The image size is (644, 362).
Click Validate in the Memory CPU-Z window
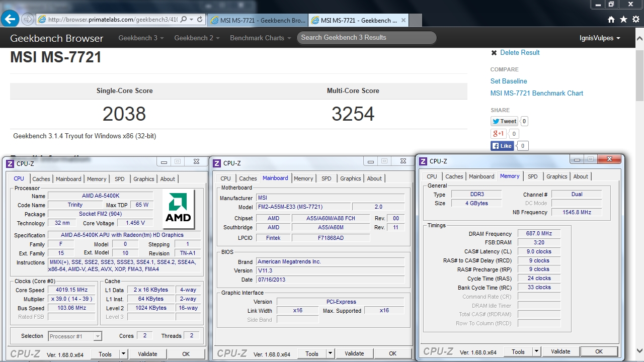tap(560, 351)
